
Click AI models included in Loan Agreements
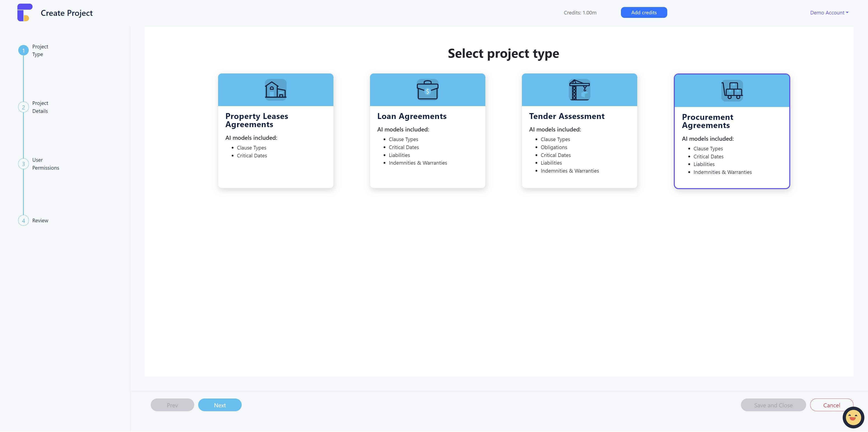[x=403, y=130]
